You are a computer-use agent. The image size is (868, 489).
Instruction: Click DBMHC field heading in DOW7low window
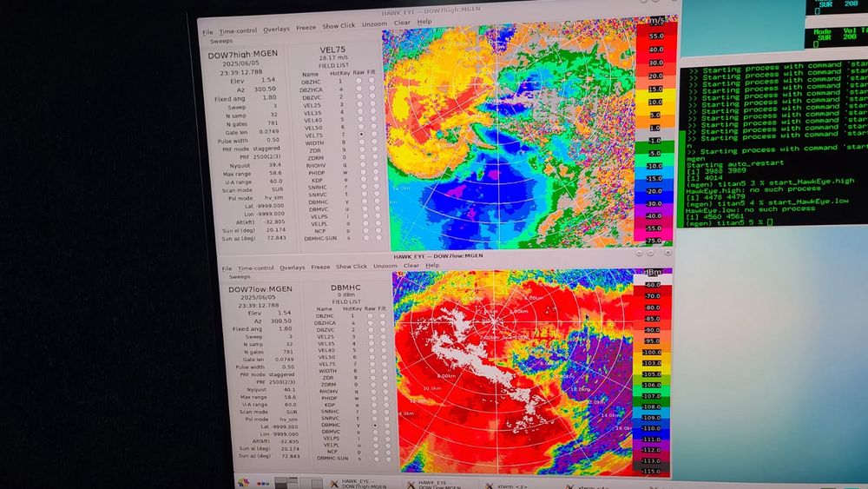345,287
